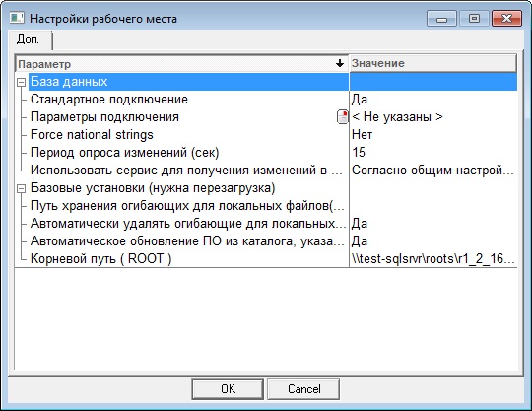Click the Согласно общим настрой... value
This screenshot has width=532, height=411.
(432, 171)
